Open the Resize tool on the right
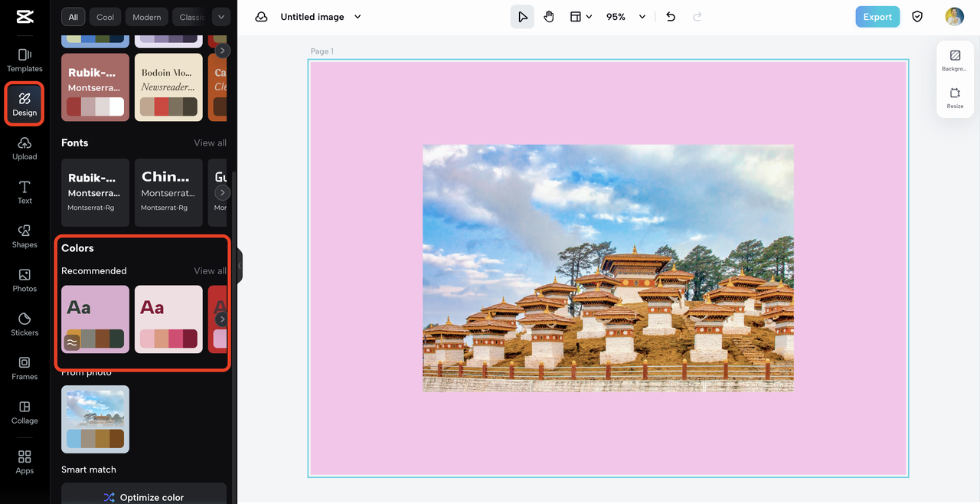This screenshot has height=504, width=980. pyautogui.click(x=955, y=98)
